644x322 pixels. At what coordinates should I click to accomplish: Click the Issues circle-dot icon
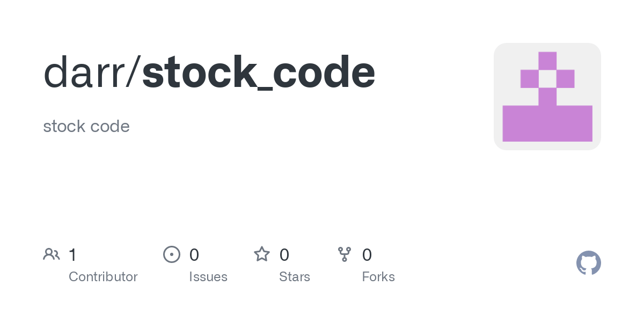tap(171, 254)
